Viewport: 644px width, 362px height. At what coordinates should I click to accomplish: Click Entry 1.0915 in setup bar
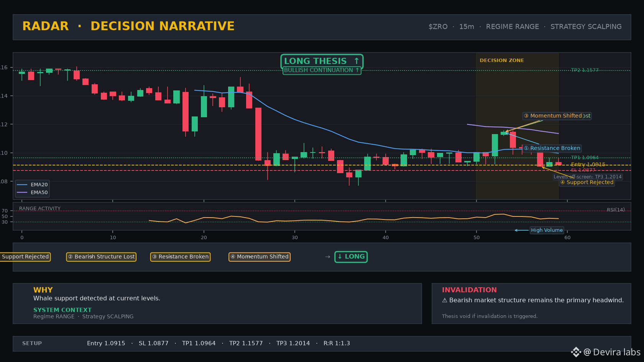pos(106,344)
